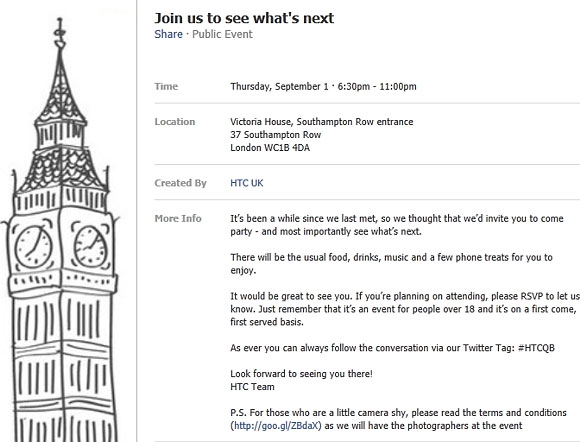The height and width of the screenshot is (442, 580).
Task: Click the Location field label
Action: (175, 122)
